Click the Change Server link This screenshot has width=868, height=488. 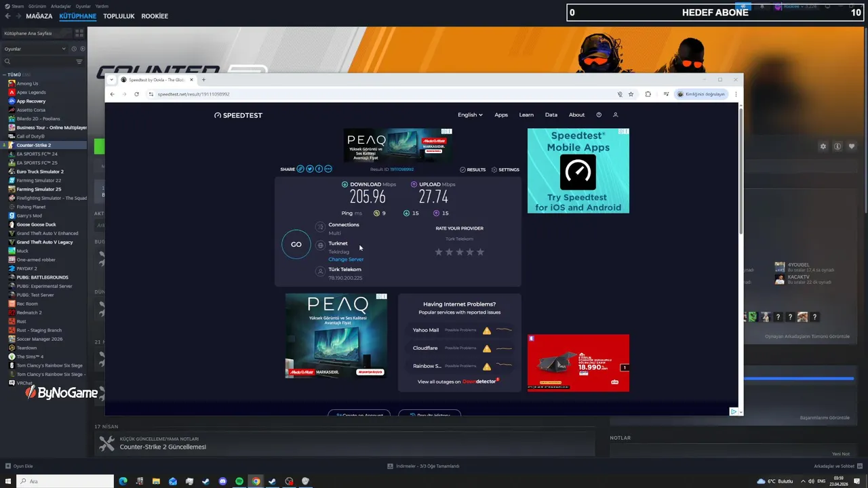click(x=346, y=259)
